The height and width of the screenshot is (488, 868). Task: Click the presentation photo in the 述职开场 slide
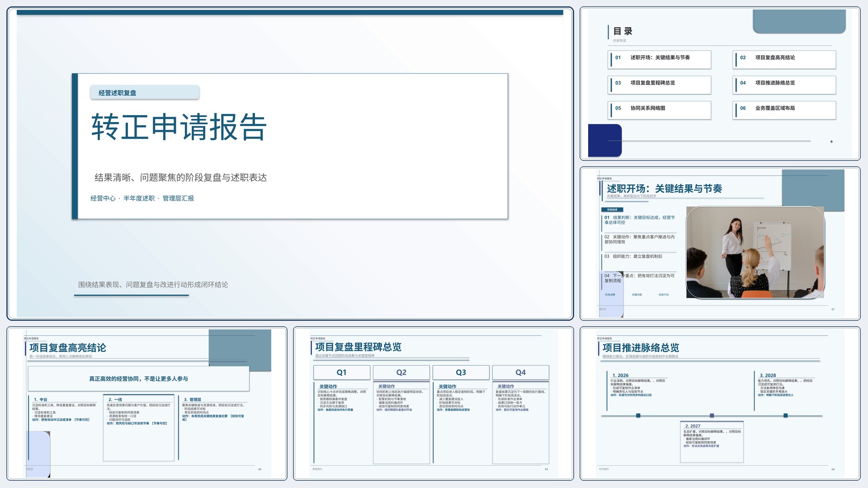click(755, 253)
